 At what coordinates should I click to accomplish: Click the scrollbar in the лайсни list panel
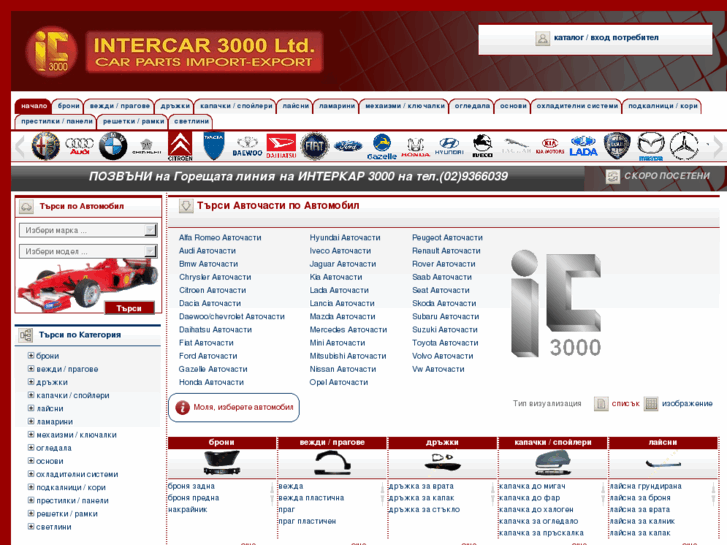pos(714,494)
